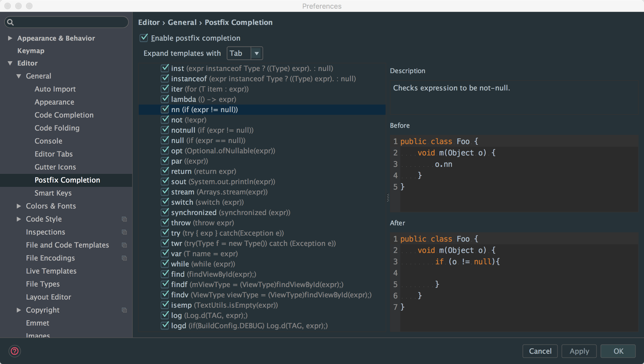The height and width of the screenshot is (364, 644).
Task: Click the project-level icon beside File and Code Templates
Action: [124, 245]
